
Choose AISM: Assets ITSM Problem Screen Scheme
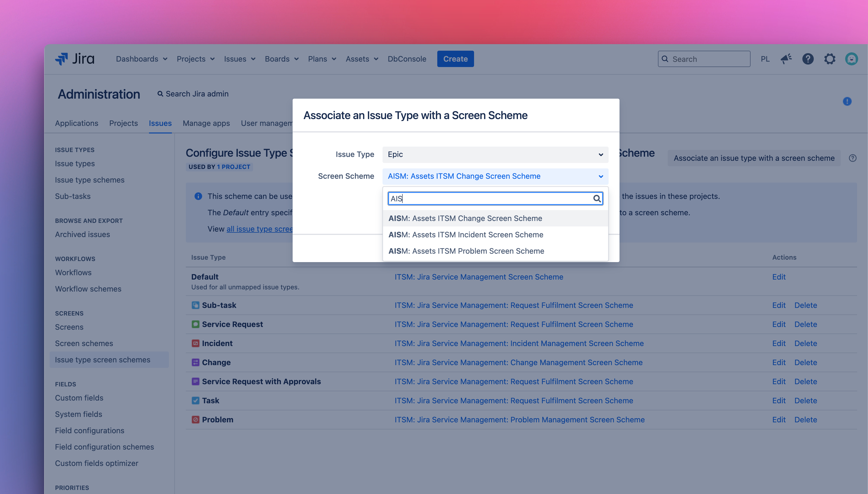click(x=466, y=251)
